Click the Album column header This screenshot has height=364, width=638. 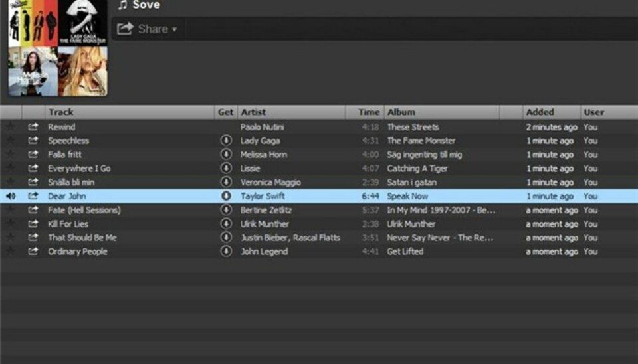pyautogui.click(x=401, y=112)
